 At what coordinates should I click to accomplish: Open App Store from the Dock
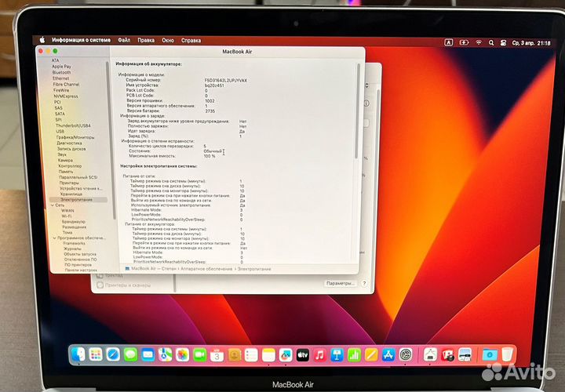(x=388, y=355)
